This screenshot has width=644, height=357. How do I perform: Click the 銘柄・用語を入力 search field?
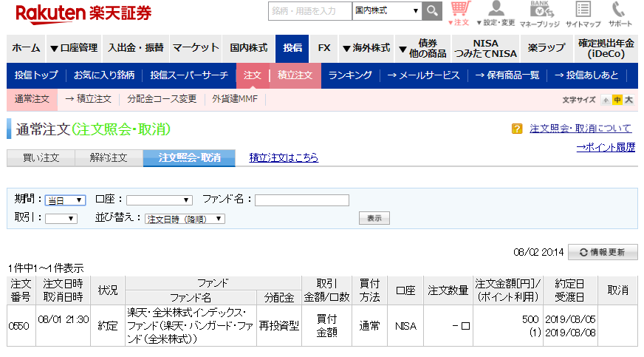[310, 10]
